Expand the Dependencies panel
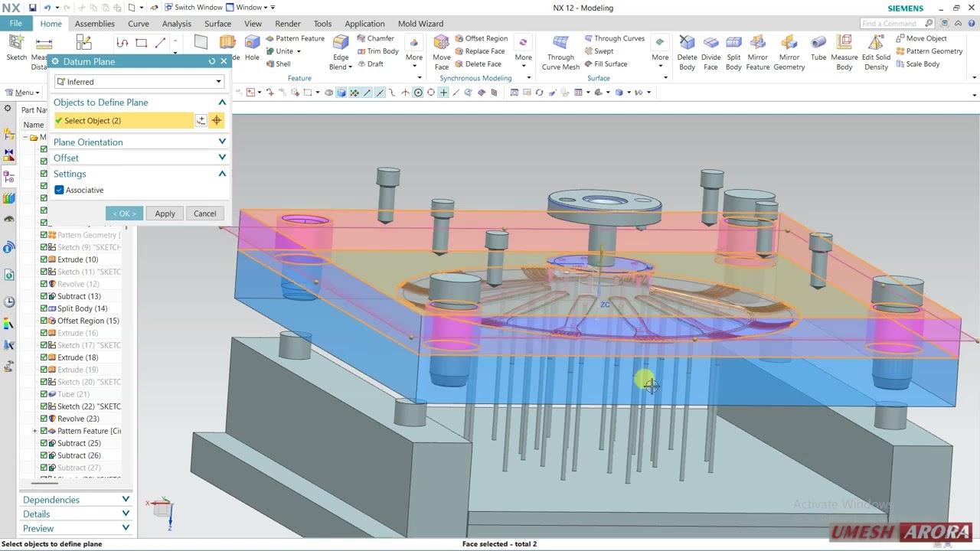980x551 pixels. (126, 500)
